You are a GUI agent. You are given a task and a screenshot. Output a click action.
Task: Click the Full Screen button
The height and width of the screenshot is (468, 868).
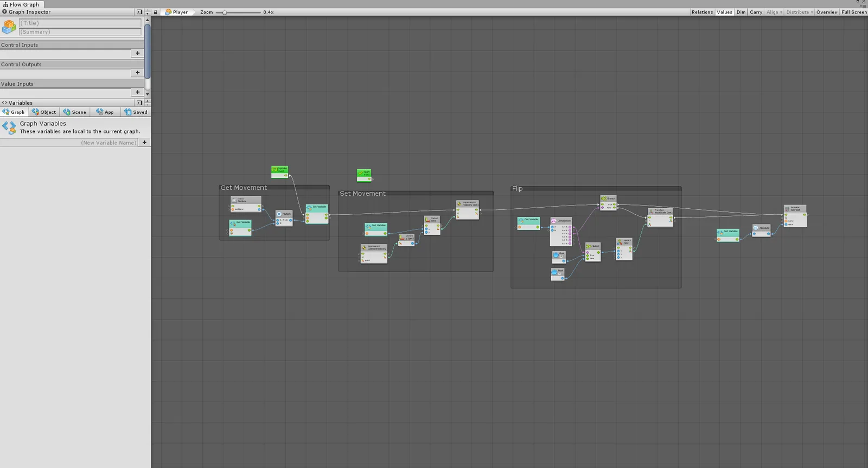point(854,12)
